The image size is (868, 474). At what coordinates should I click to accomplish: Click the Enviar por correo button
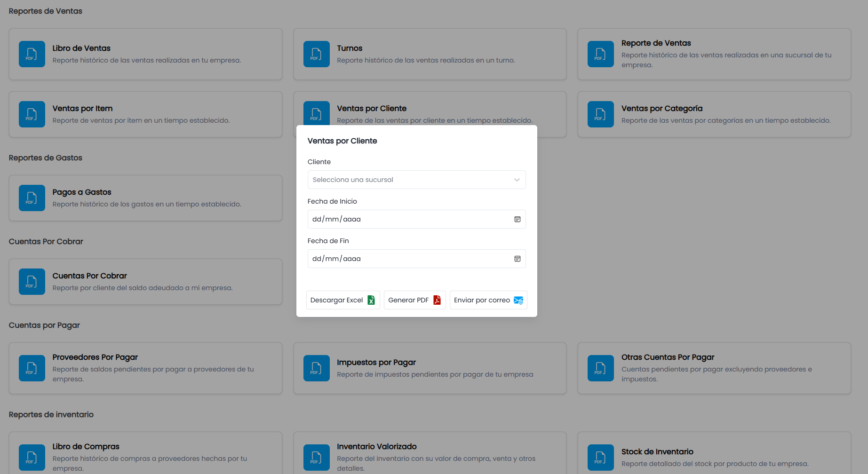pos(488,300)
